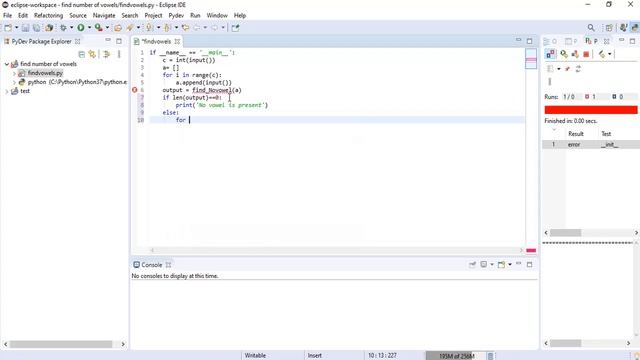Minimize the Console view

pos(518,264)
